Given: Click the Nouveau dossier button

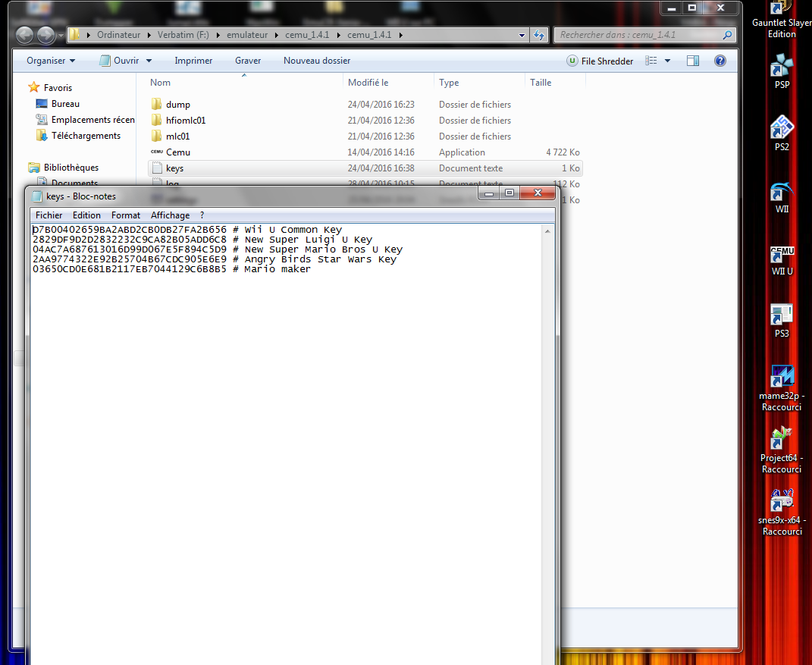Looking at the screenshot, I should point(317,61).
